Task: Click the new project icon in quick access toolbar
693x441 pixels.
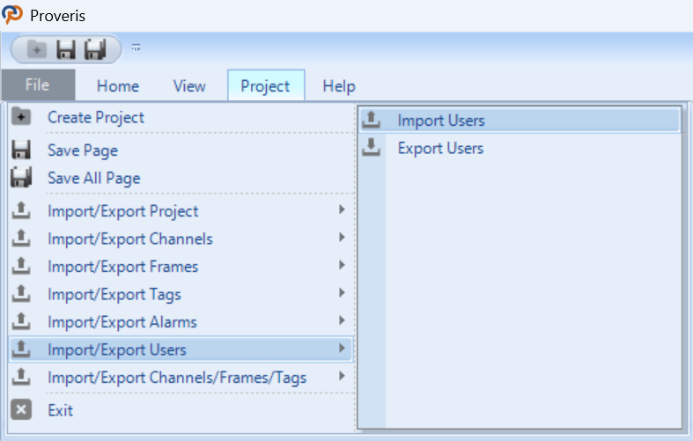Action: point(37,49)
